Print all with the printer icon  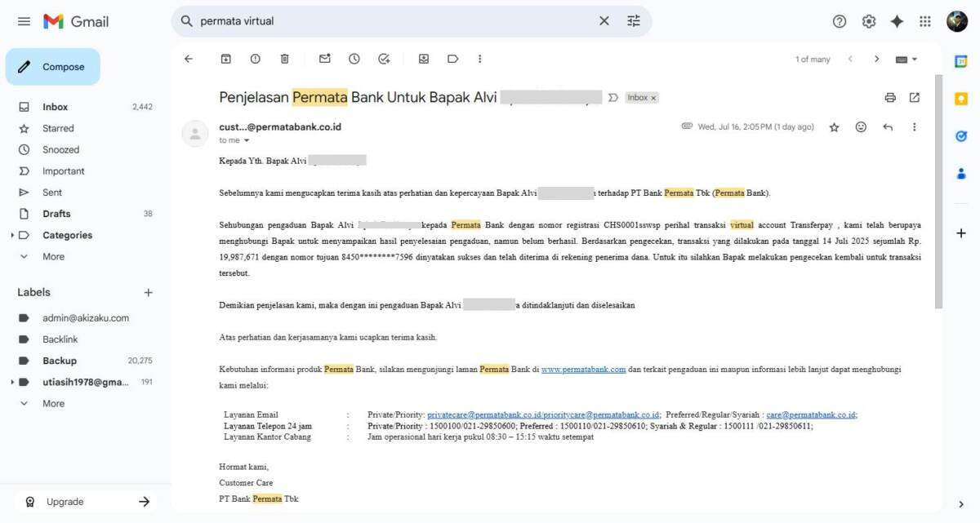890,98
